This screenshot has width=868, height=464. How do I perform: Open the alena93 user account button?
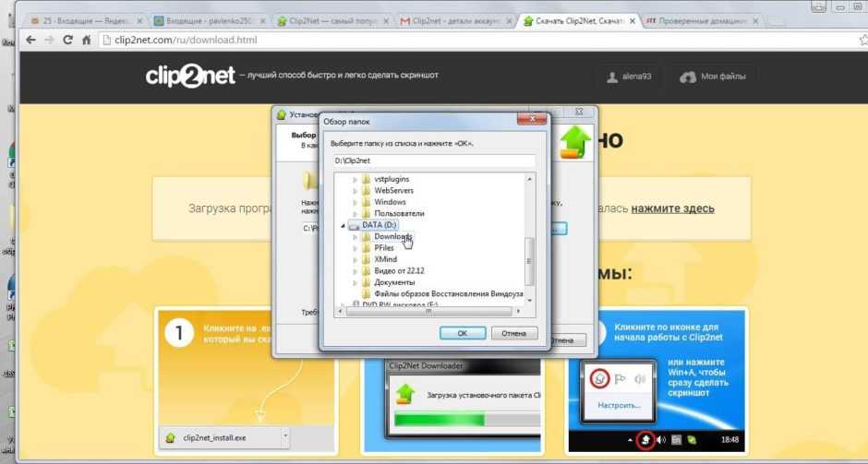pos(629,77)
